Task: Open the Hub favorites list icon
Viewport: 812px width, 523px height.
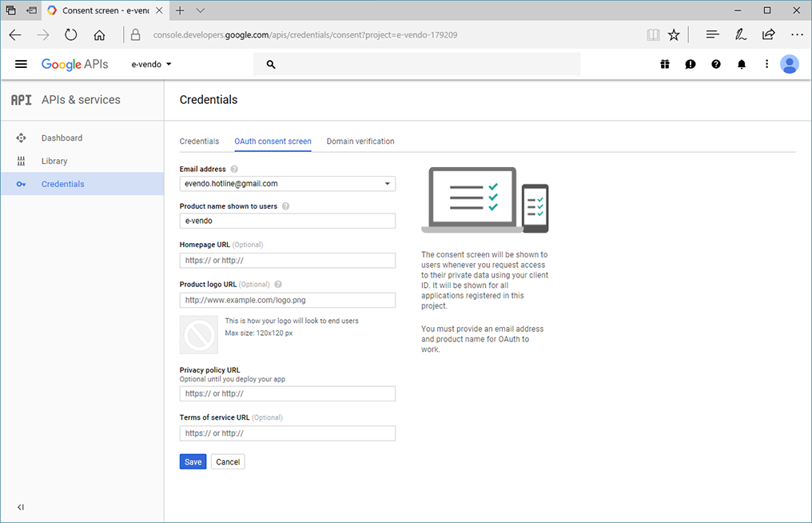Action: pos(713,34)
